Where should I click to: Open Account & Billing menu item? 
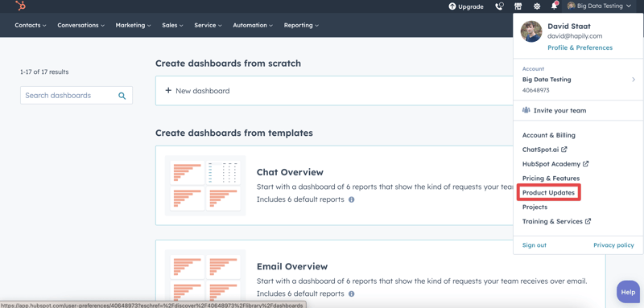(x=549, y=135)
